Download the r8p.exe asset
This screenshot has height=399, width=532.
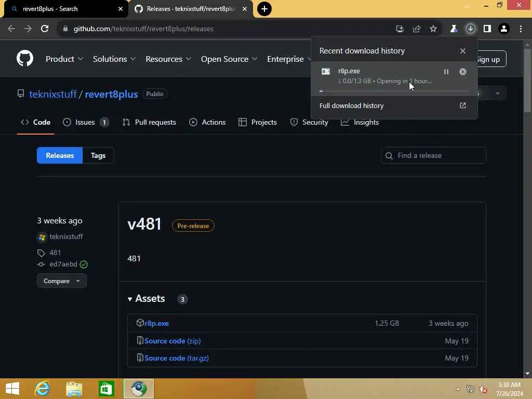(x=156, y=323)
